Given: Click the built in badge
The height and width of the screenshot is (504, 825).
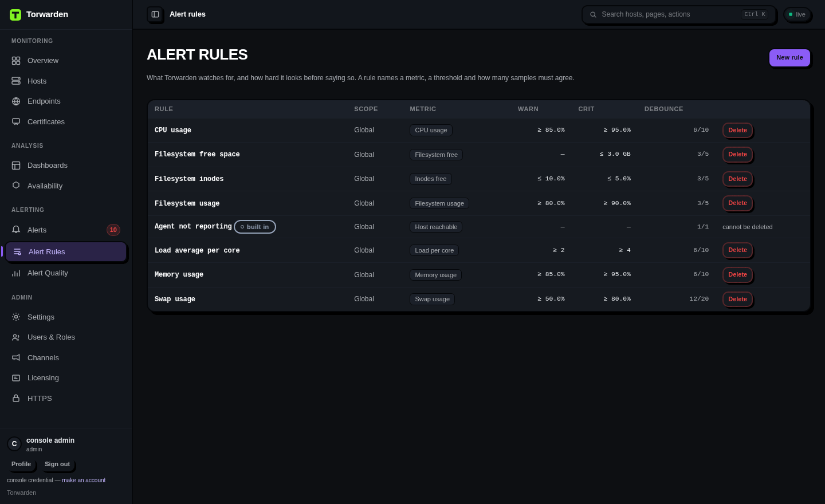Looking at the screenshot, I should [x=255, y=227].
